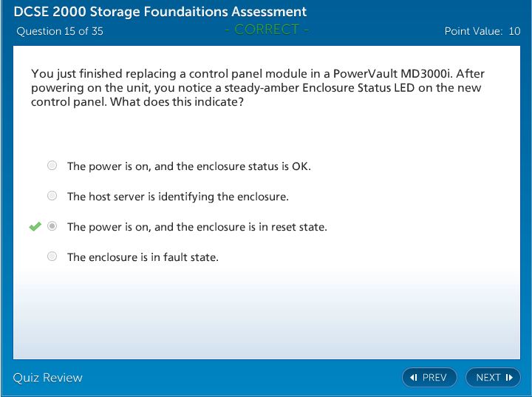The image size is (532, 397).
Task: Click the right arrow icon on NEXT
Action: pos(509,378)
